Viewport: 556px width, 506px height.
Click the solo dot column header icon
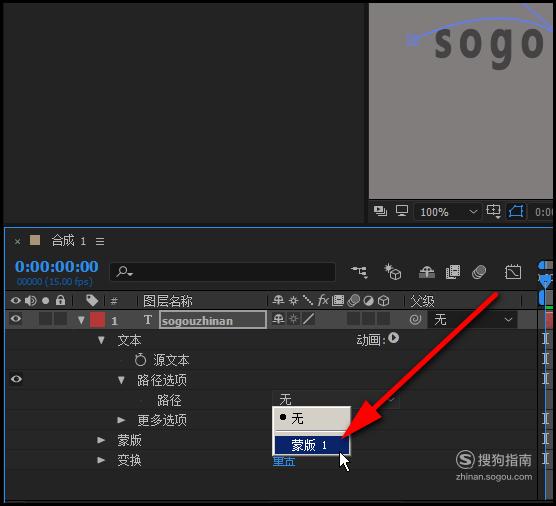point(45,301)
